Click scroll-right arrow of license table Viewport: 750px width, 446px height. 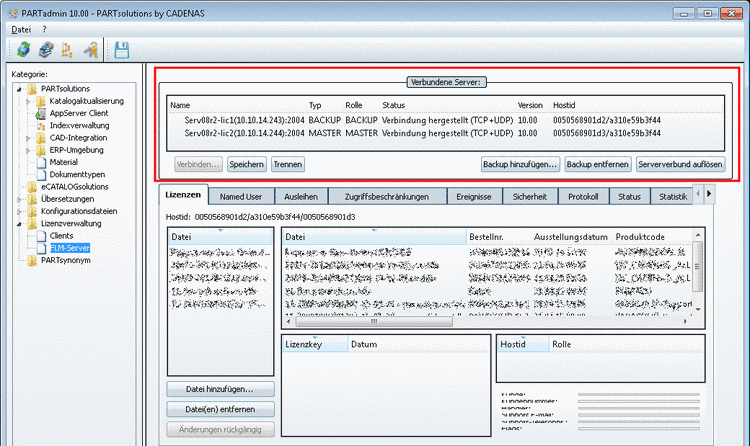click(685, 322)
